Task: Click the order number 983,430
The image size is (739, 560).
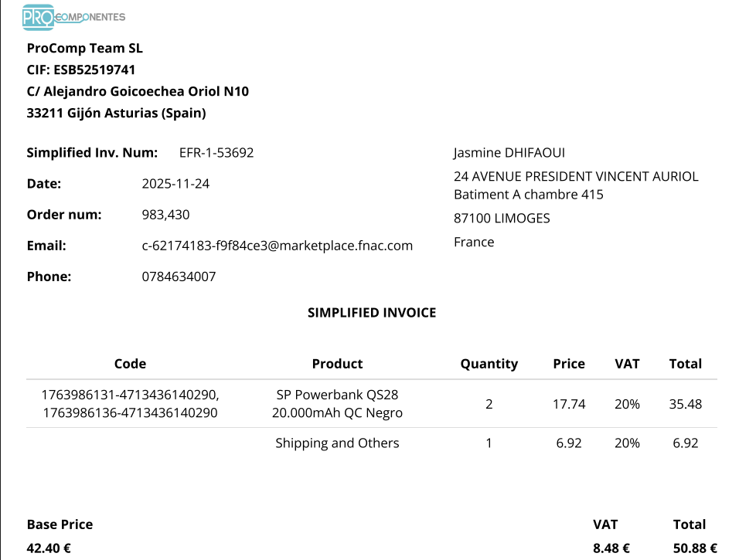Action: [165, 215]
